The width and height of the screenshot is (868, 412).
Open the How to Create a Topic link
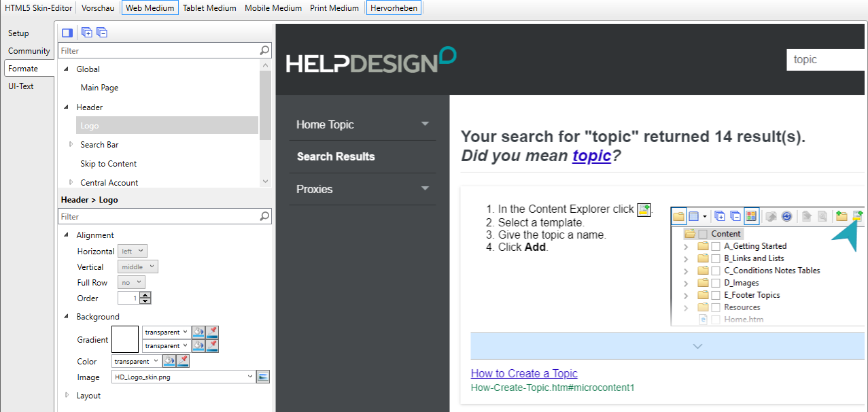pyautogui.click(x=523, y=373)
